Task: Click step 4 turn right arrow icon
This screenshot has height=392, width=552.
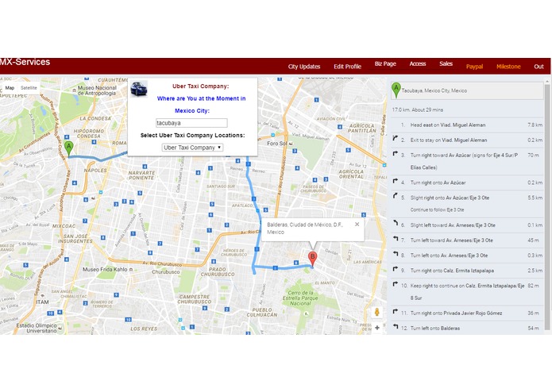Action: [396, 181]
